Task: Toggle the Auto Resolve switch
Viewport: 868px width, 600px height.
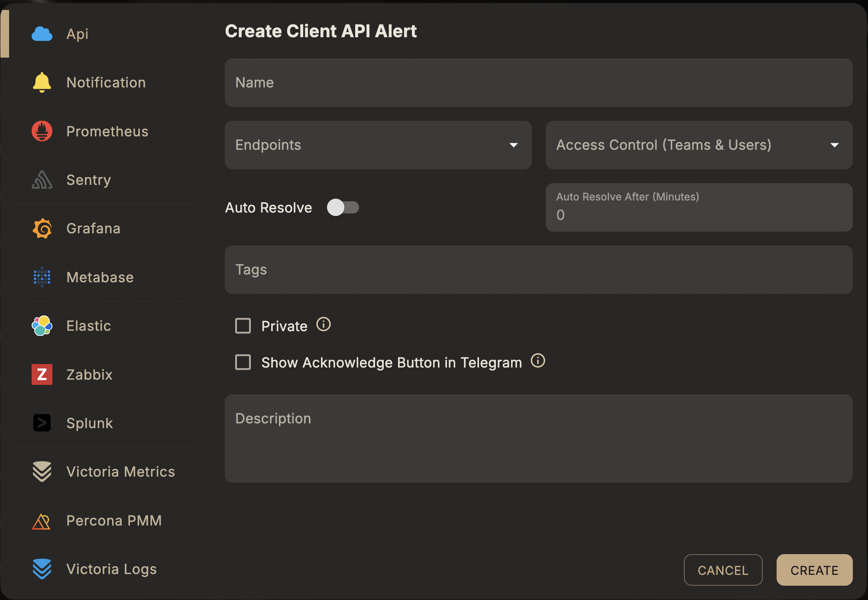Action: coord(343,207)
